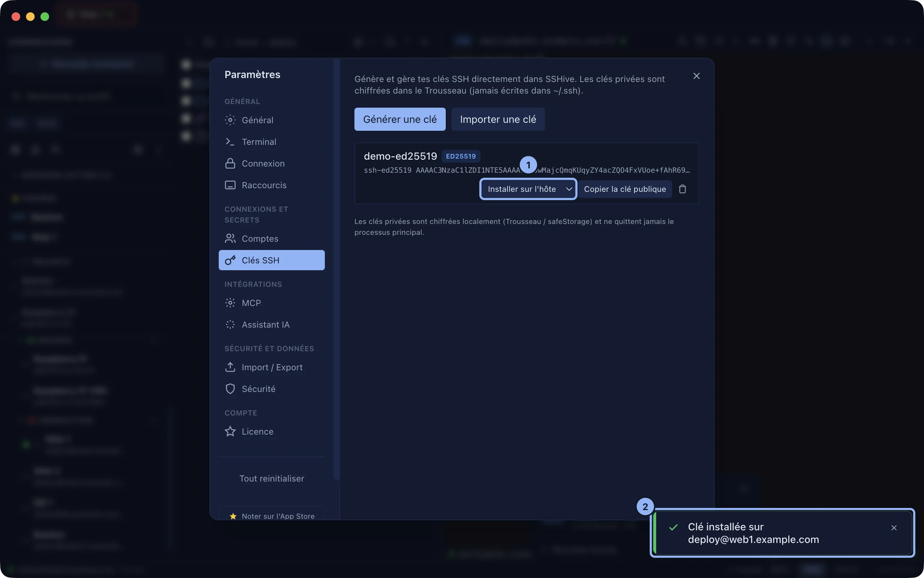Screen dimensions: 924x578
Task: Click the key icon beside Clés SSH
Action: (230, 260)
